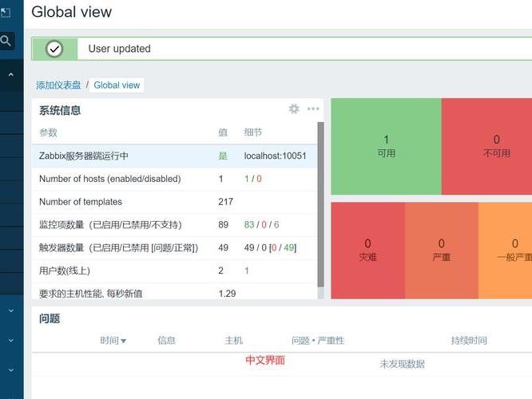
Task: Click the 未发现数据 message
Action: click(x=402, y=364)
